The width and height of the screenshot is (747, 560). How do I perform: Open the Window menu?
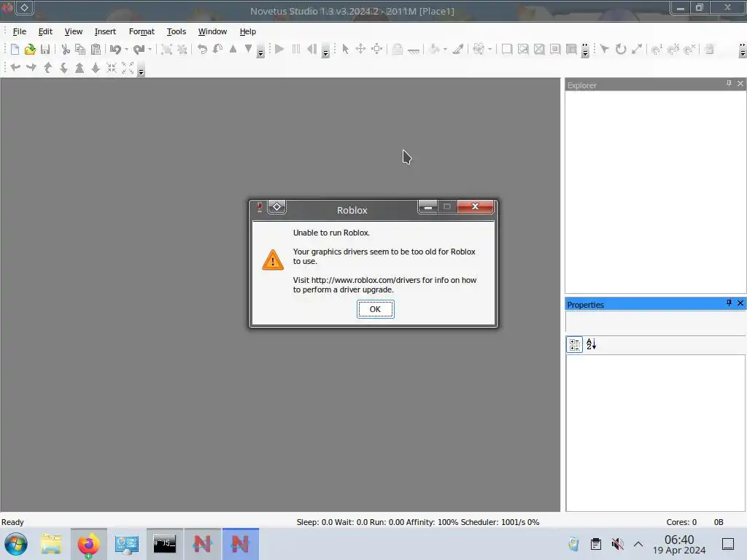(x=212, y=31)
